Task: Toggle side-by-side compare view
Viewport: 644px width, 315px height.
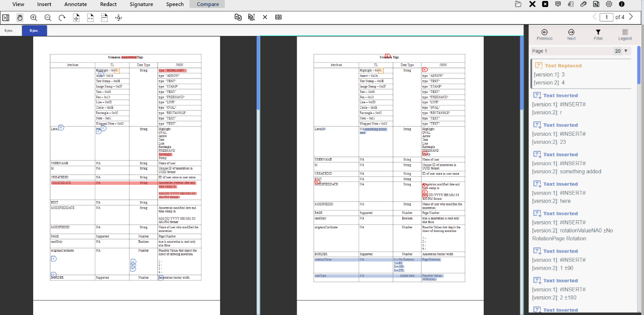Action: coord(279,17)
